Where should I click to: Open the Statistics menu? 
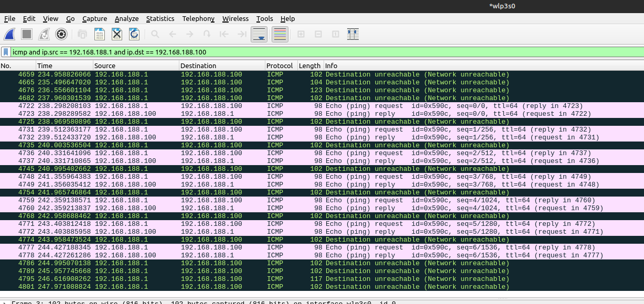(160, 19)
